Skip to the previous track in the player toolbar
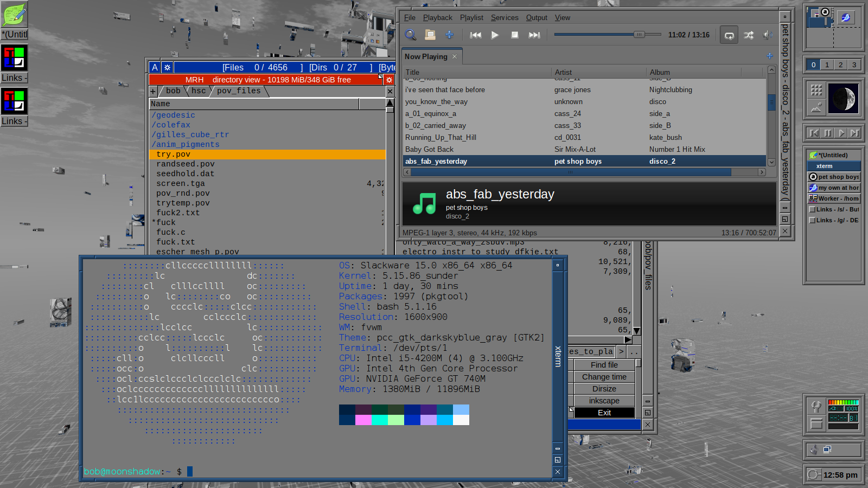868x488 pixels. 476,35
